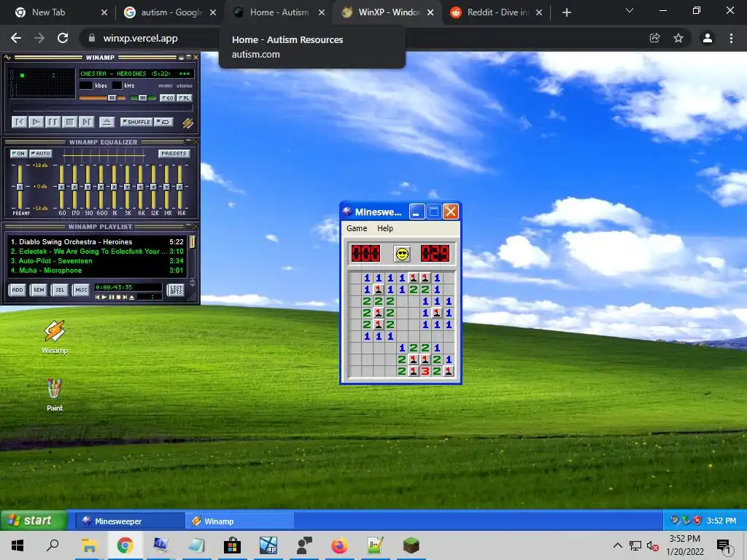This screenshot has width=747, height=560.
Task: Open a new browser tab
Action: coord(566,12)
